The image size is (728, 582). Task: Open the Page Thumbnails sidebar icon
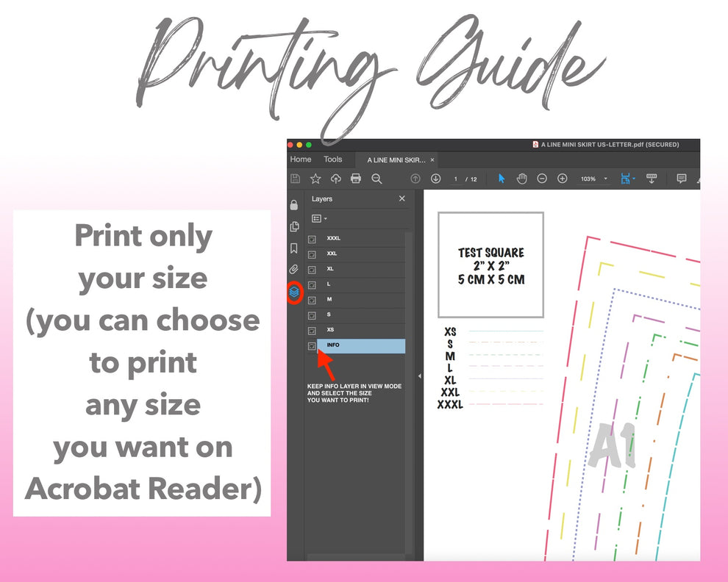point(294,226)
